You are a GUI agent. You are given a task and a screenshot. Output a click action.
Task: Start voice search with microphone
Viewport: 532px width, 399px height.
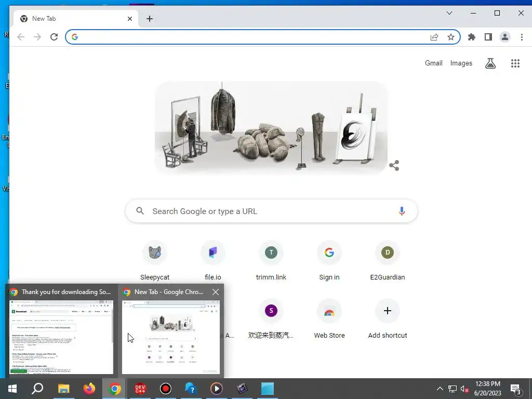tap(402, 211)
